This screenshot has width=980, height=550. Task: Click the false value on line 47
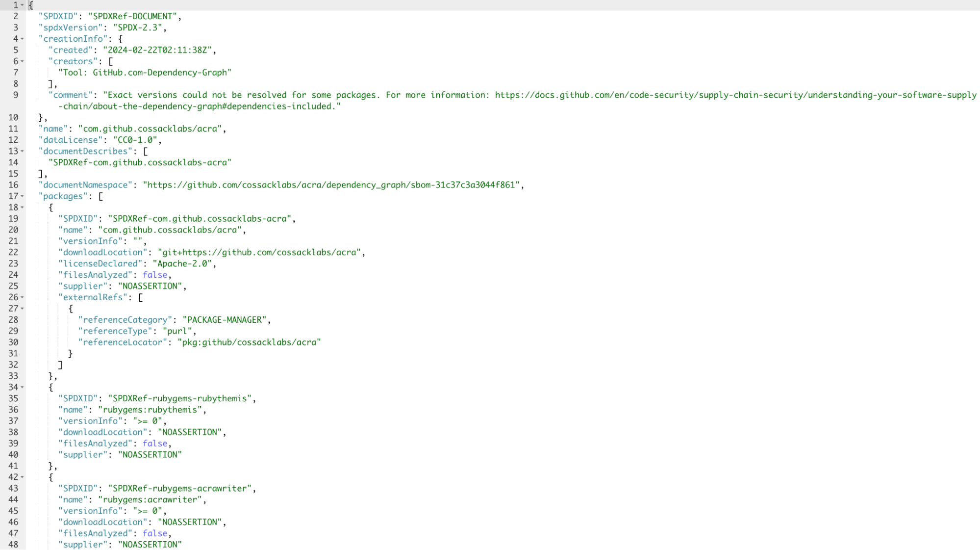pos(155,533)
